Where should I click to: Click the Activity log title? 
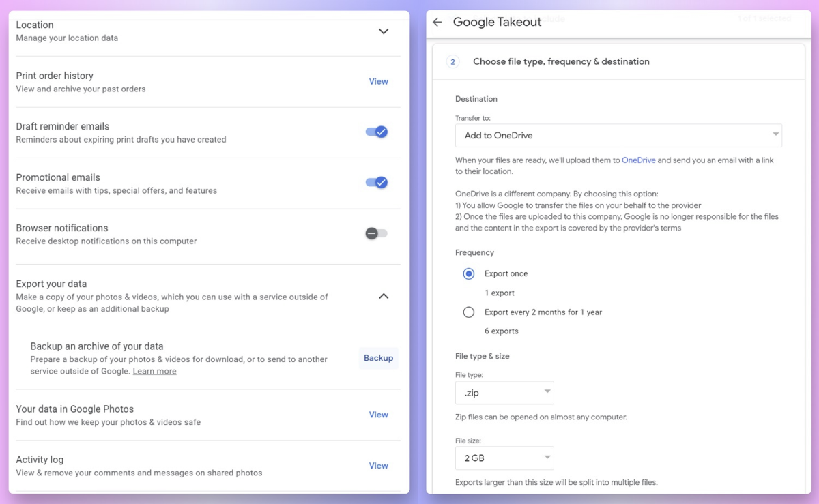point(40,460)
